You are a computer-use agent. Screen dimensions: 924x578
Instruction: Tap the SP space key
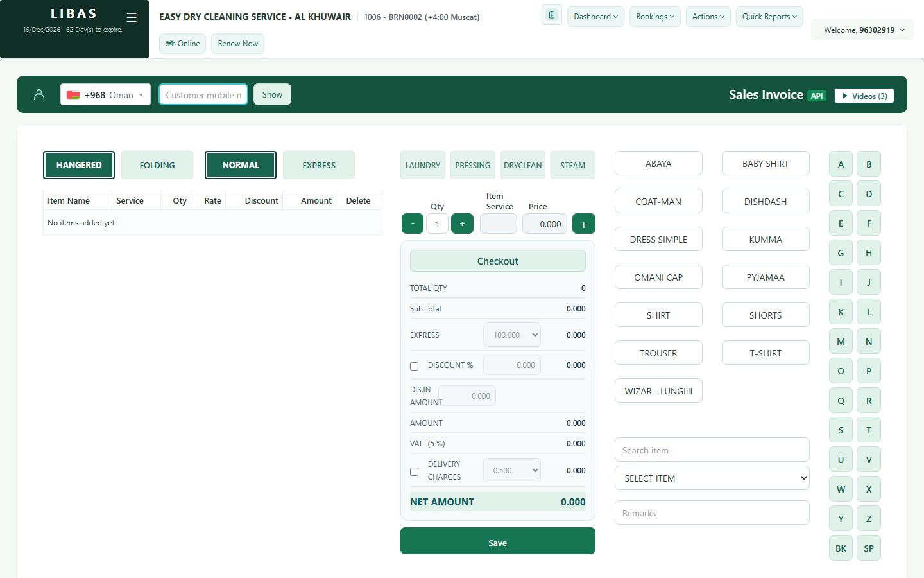(869, 548)
